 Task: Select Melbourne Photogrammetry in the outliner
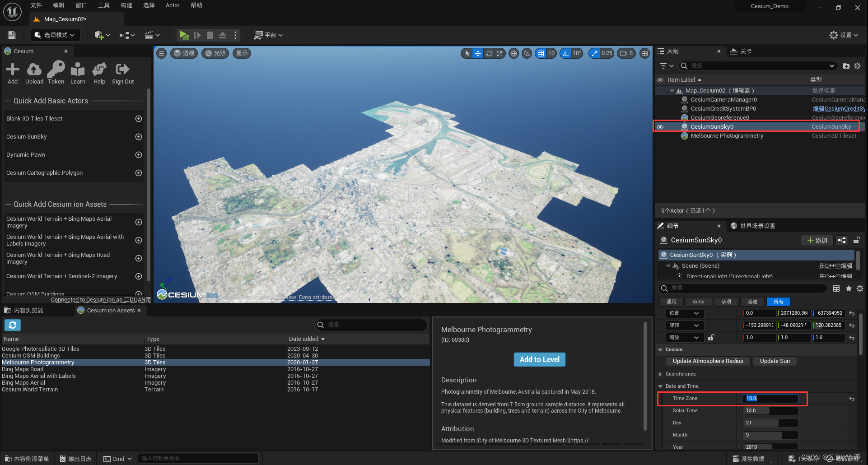[x=727, y=136]
